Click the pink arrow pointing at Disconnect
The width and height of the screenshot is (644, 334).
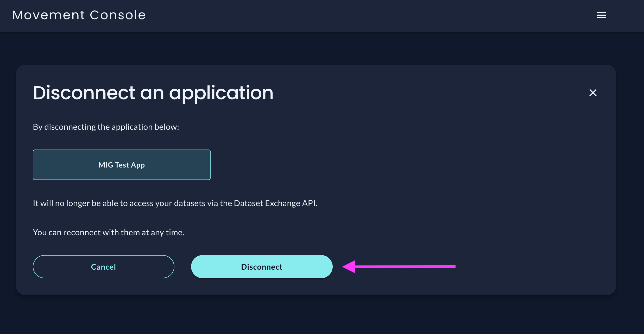399,267
